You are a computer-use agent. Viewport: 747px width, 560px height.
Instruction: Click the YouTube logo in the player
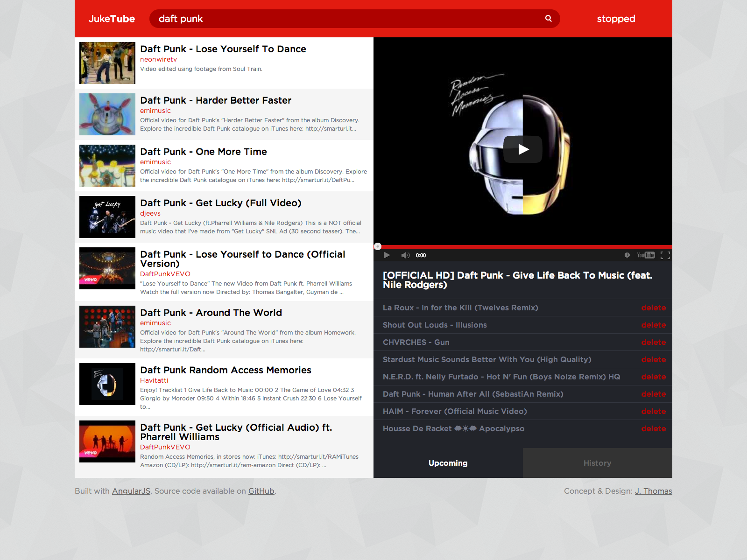pyautogui.click(x=646, y=255)
